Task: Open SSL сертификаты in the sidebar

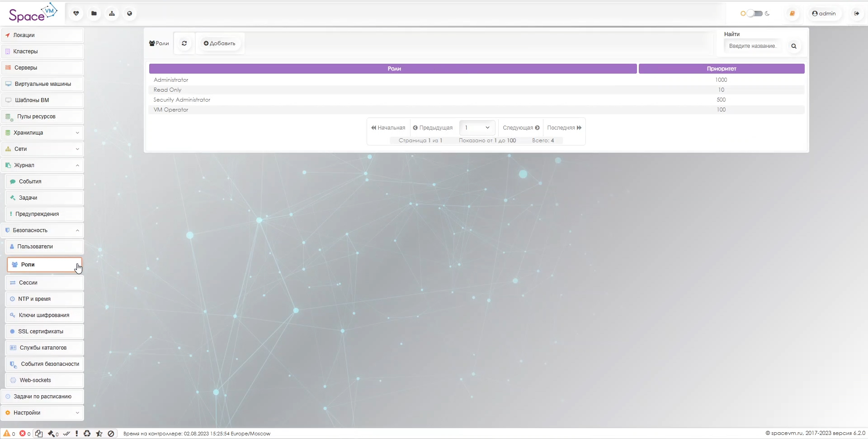Action: 44,332
